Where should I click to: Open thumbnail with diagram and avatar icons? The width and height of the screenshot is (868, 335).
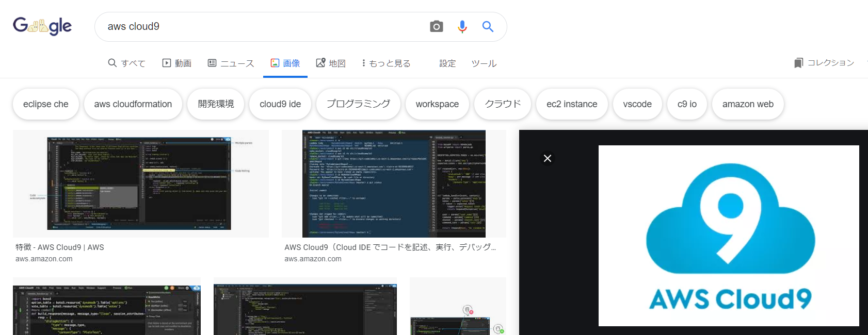(458, 306)
